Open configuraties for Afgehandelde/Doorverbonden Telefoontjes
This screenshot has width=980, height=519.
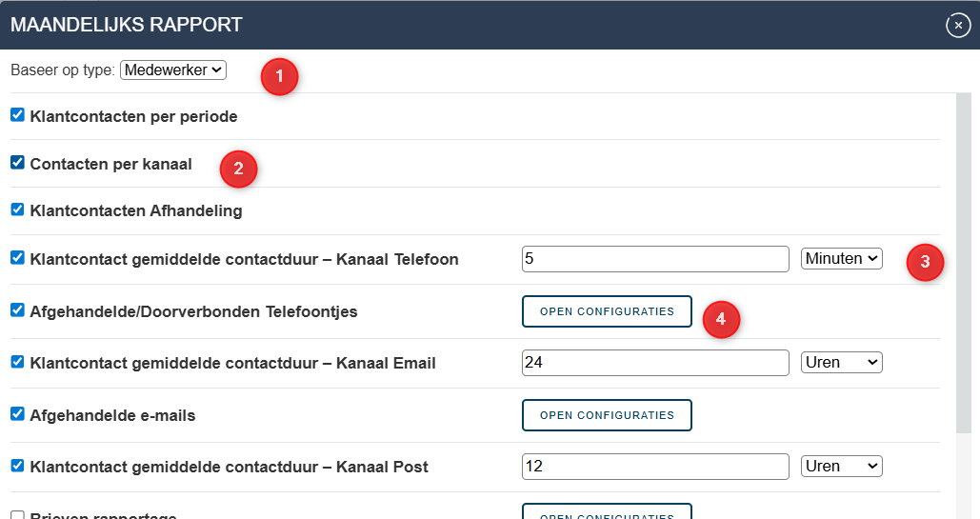pos(607,311)
